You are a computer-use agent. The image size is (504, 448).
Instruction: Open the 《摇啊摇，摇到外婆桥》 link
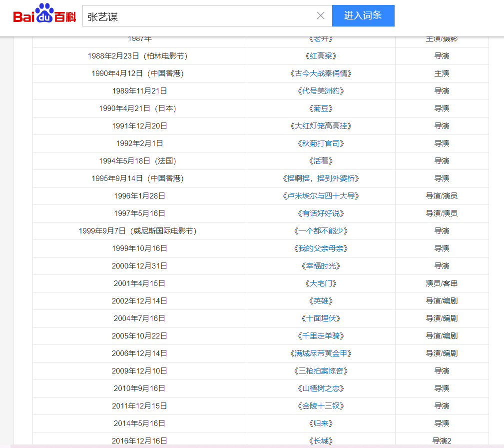pyautogui.click(x=321, y=178)
